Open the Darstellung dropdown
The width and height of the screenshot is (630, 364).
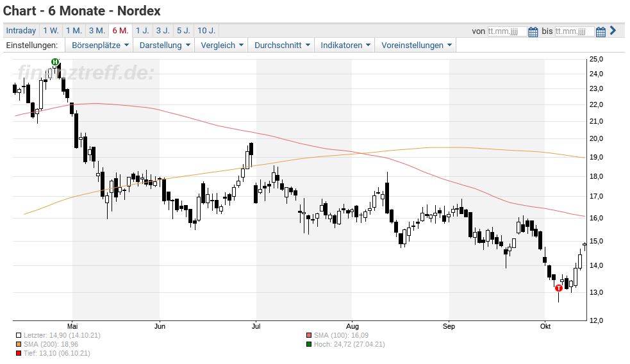[164, 45]
